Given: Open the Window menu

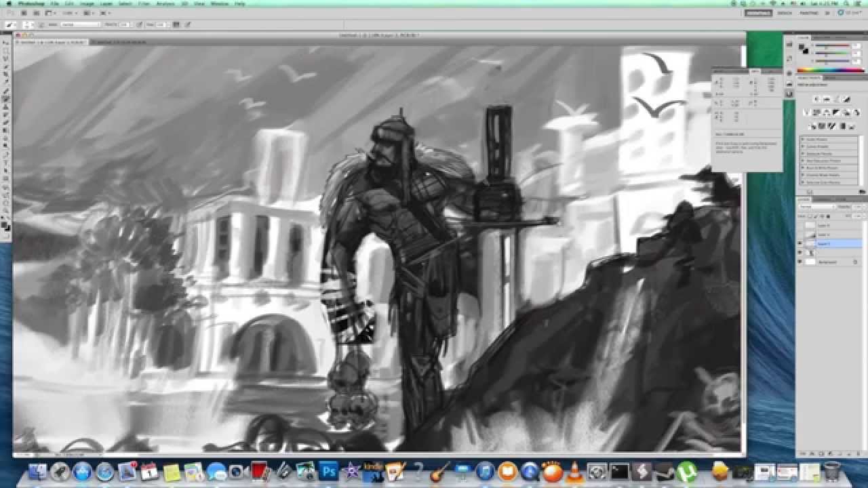Looking at the screenshot, I should coord(219,3).
